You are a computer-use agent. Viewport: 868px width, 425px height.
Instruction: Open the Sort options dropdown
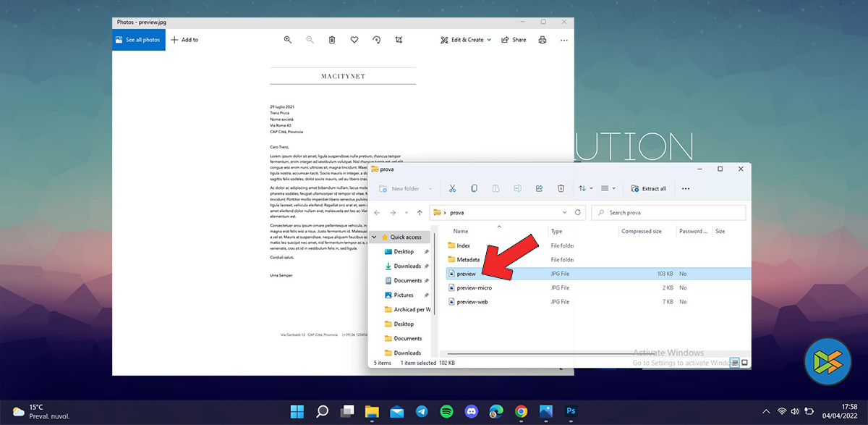585,188
